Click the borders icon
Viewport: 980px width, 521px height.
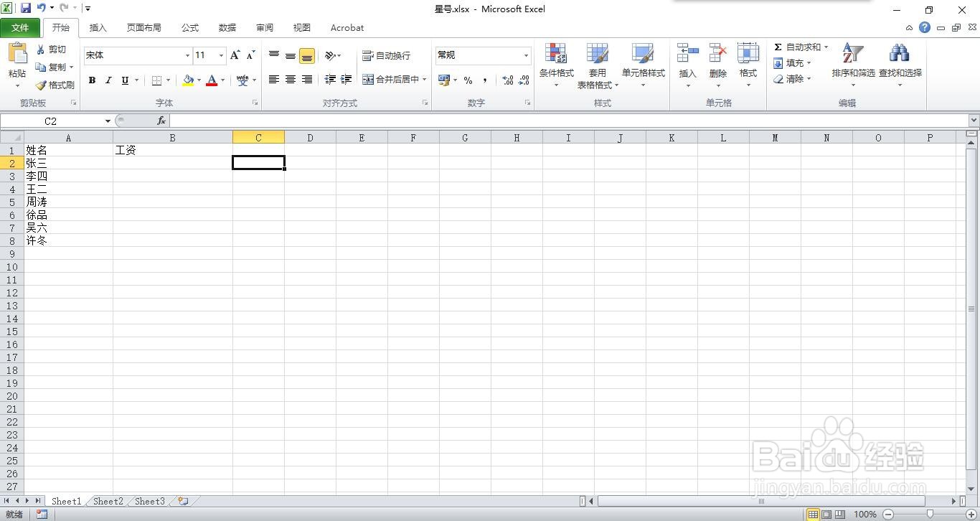(157, 80)
